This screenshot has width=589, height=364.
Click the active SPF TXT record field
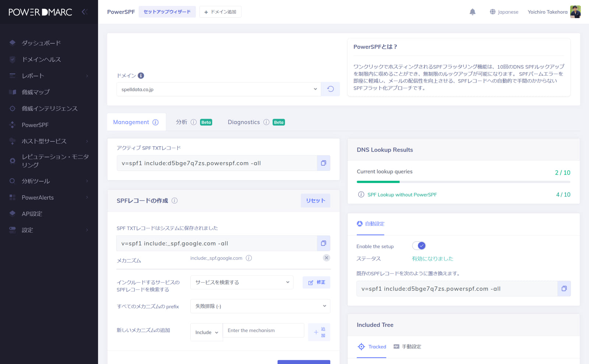click(217, 163)
